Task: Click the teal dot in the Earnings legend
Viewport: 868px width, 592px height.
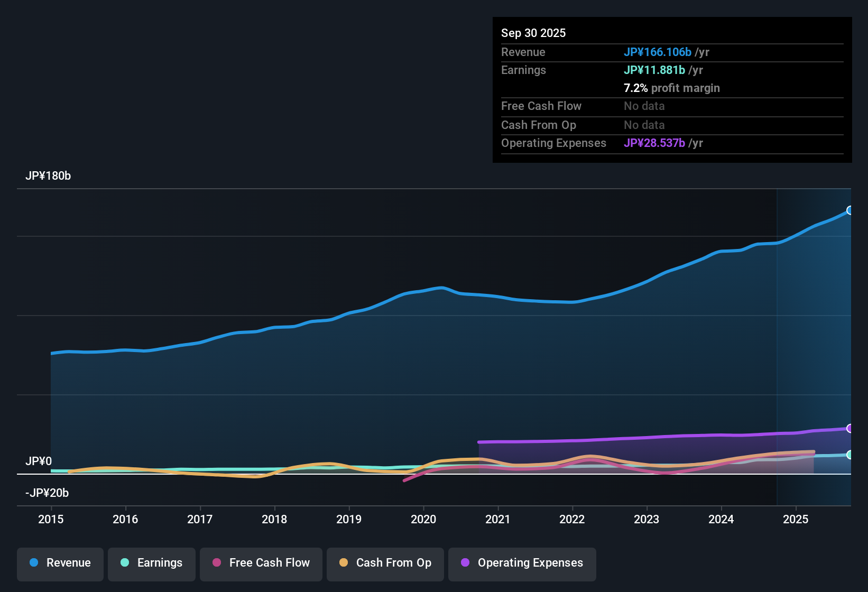Action: tap(125, 563)
